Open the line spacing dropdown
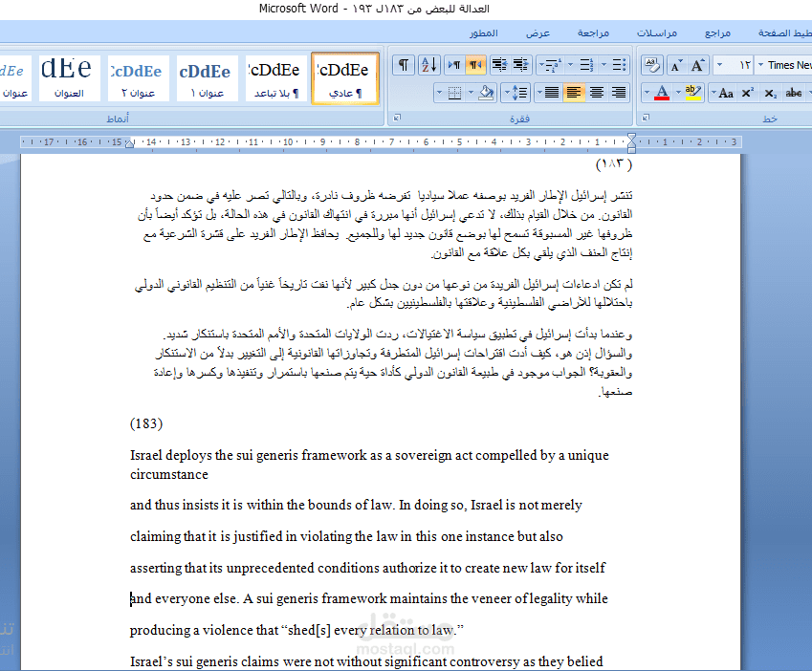Viewport: 812px width, 671px height. (517, 93)
